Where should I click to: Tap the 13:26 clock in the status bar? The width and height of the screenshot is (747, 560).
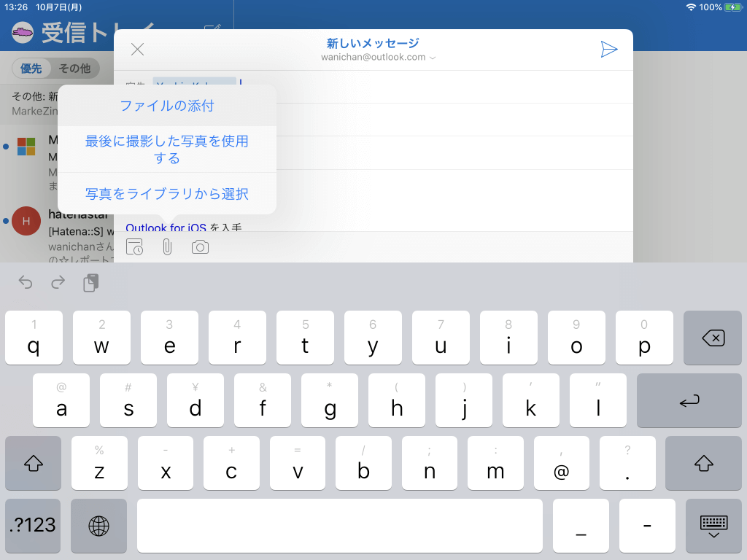pos(16,7)
